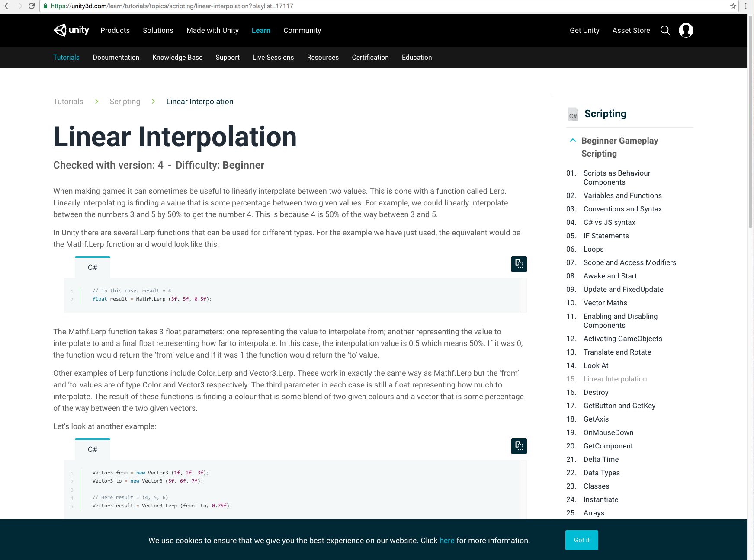Open tutorial Update and FixedUpdate
Viewport: 754px width, 560px height.
point(623,289)
